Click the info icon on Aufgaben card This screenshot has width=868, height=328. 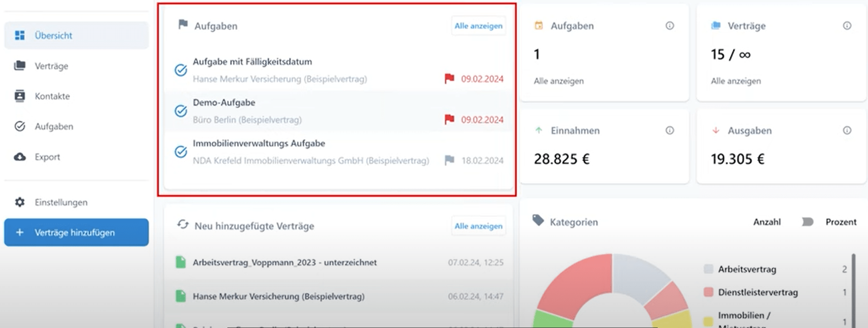tap(670, 26)
